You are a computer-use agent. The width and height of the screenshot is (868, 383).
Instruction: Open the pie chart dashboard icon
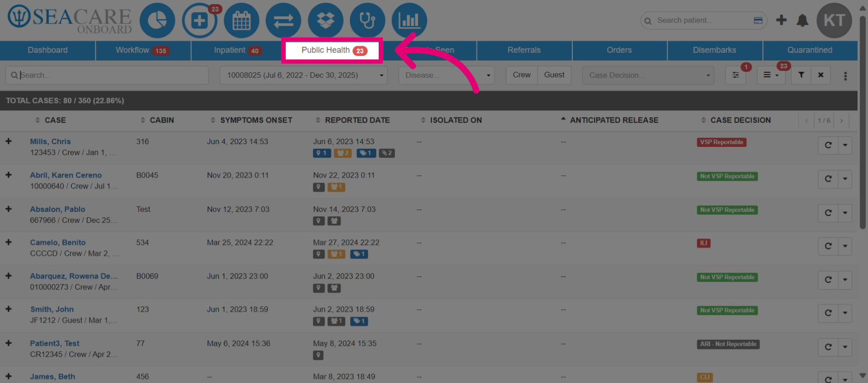click(157, 20)
